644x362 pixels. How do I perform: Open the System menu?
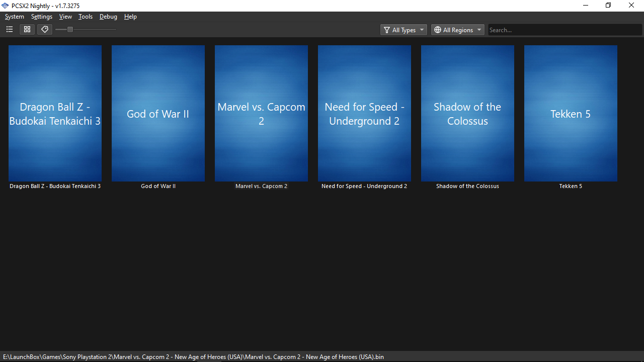(x=15, y=17)
